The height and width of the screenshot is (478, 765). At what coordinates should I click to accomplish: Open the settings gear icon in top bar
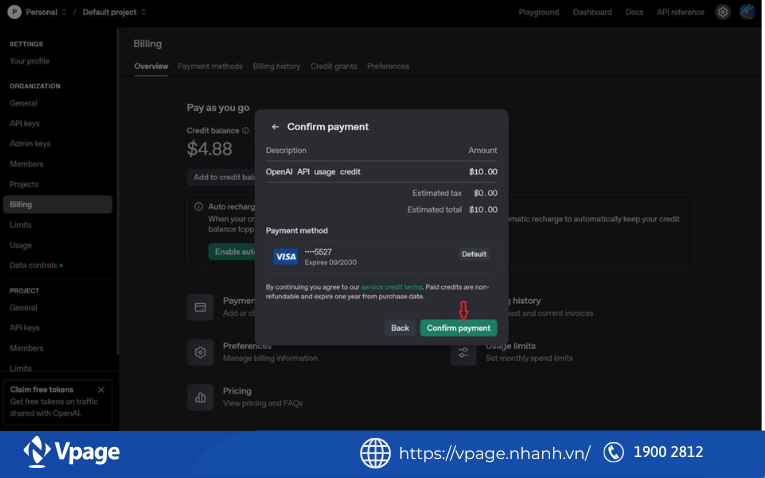pos(723,12)
